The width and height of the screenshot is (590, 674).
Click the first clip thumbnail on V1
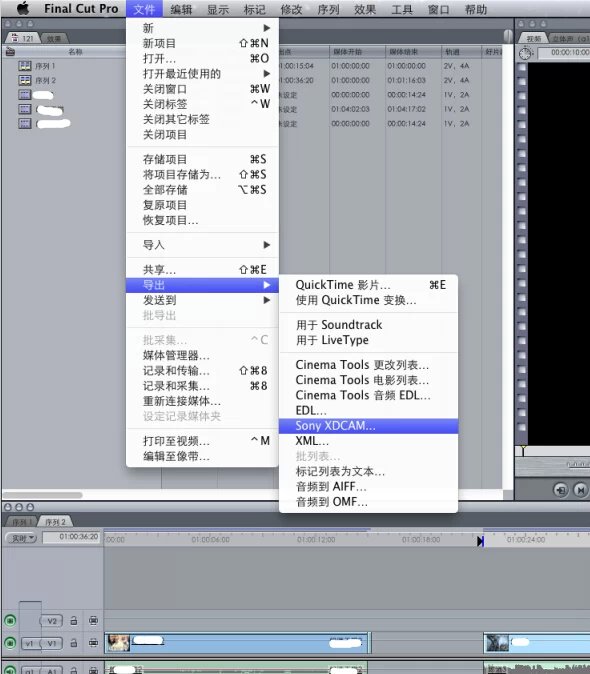(118, 643)
